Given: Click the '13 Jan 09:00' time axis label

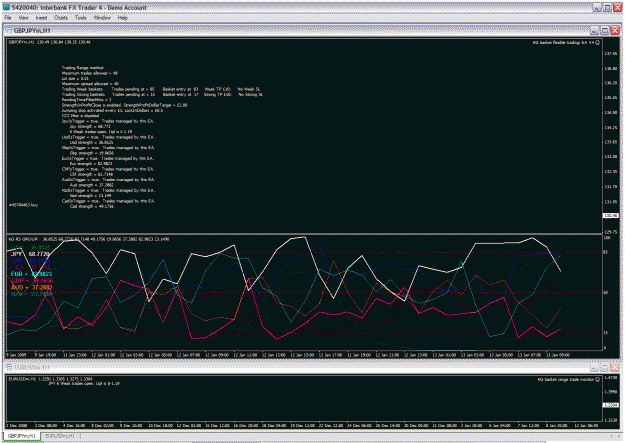Looking at the screenshot, I should [x=558, y=355].
